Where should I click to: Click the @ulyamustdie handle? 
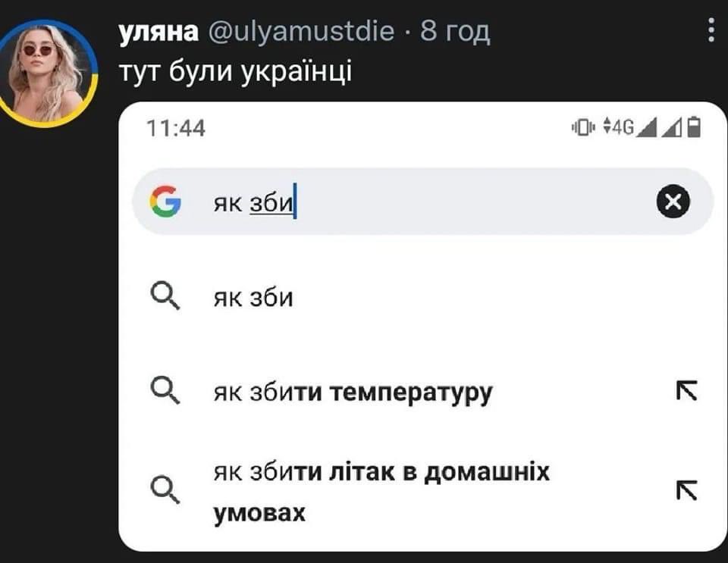(300, 32)
